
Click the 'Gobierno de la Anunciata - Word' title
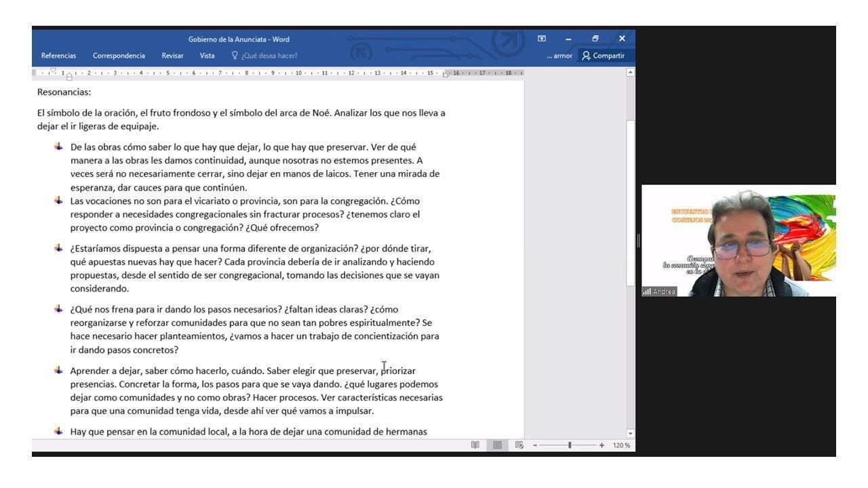click(239, 39)
